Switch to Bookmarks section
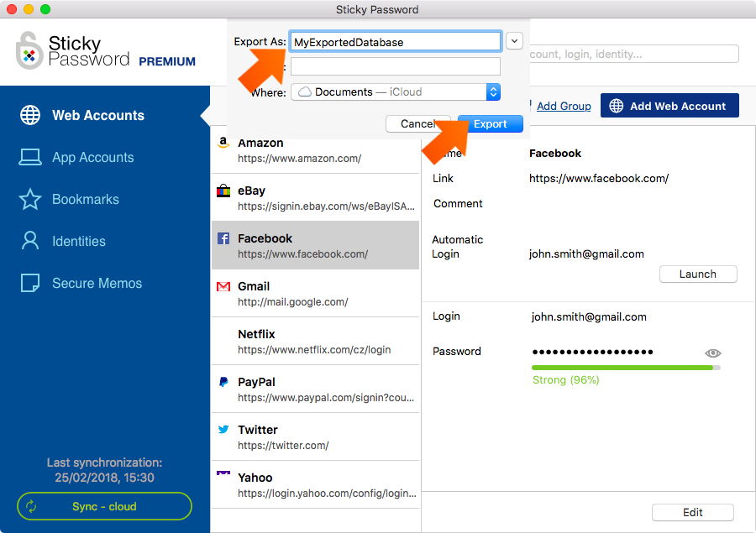The image size is (756, 533). [86, 199]
